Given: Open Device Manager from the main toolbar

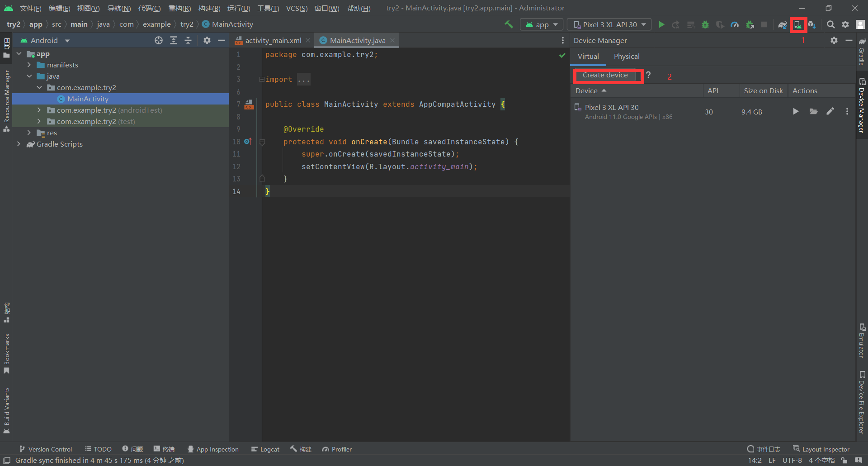Looking at the screenshot, I should pos(798,24).
